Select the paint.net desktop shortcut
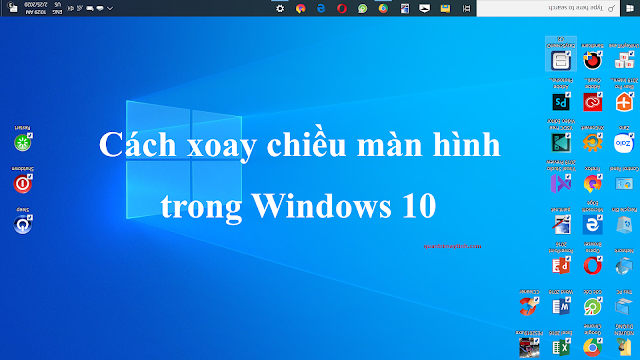The height and width of the screenshot is (360, 640). pyautogui.click(x=561, y=224)
